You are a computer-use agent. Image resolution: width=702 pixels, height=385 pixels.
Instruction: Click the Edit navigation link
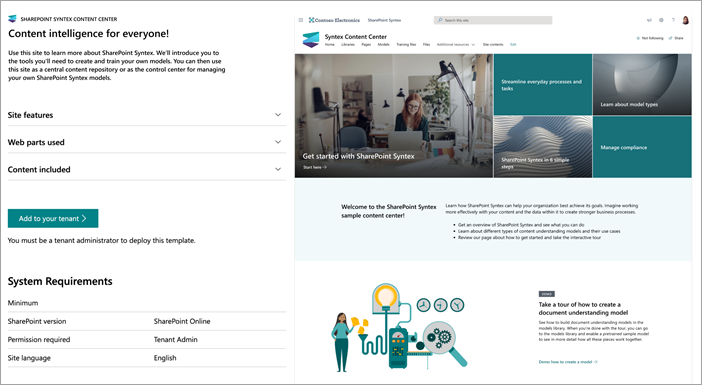(513, 45)
